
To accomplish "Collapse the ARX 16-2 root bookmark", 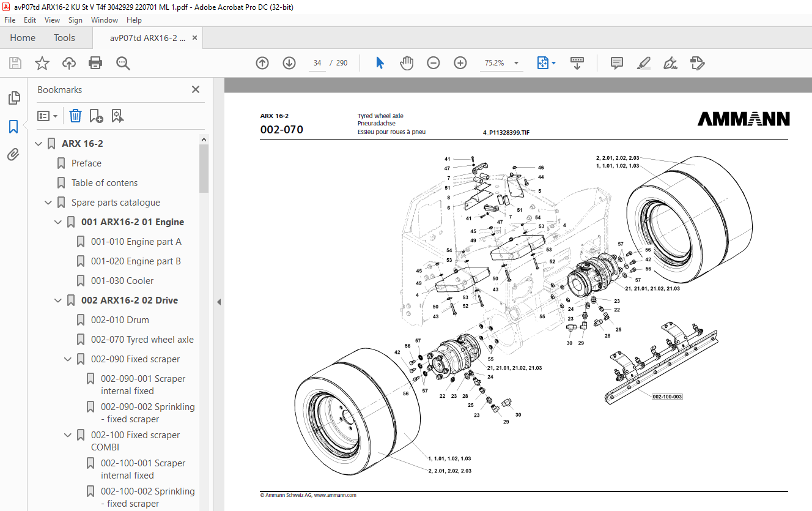I will [39, 144].
